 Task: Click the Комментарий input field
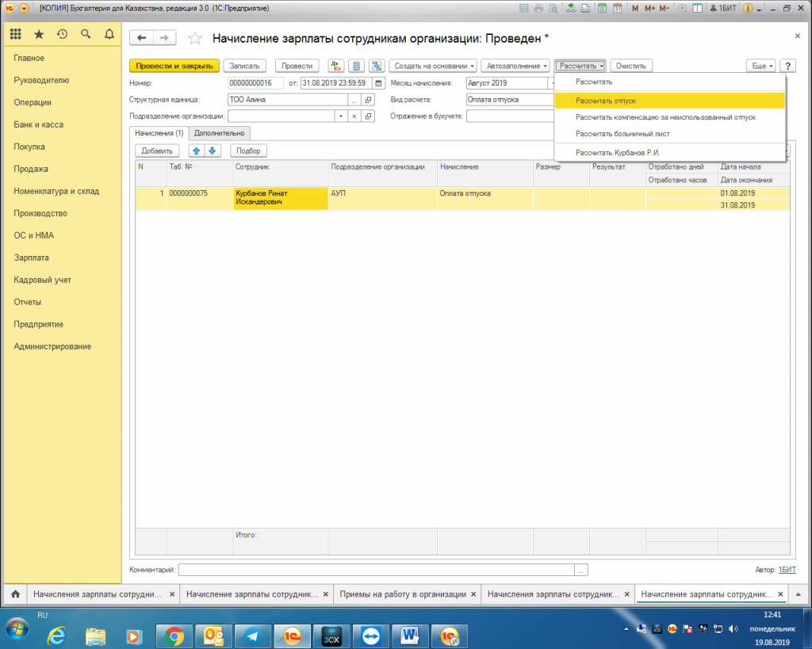tap(377, 570)
